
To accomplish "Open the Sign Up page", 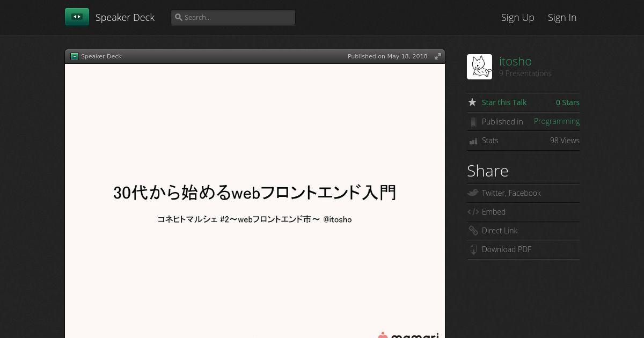I will point(518,18).
